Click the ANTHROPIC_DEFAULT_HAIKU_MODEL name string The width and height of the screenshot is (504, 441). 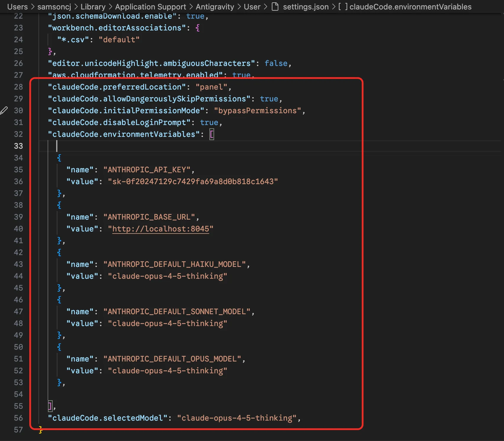click(175, 264)
